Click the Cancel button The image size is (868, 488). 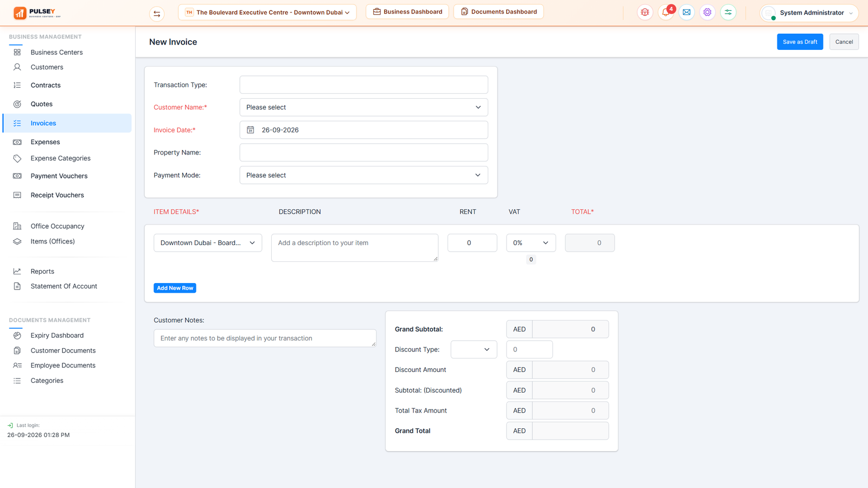844,42
